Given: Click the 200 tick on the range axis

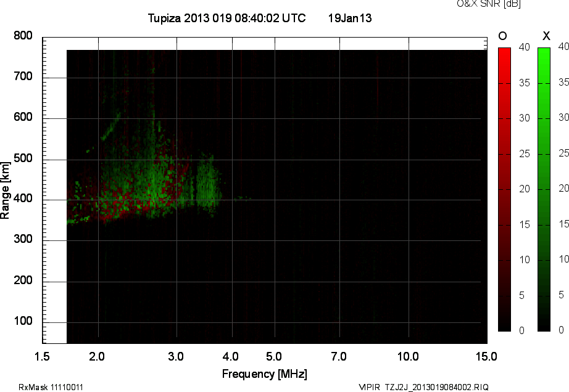Looking at the screenshot, I should click(23, 280).
